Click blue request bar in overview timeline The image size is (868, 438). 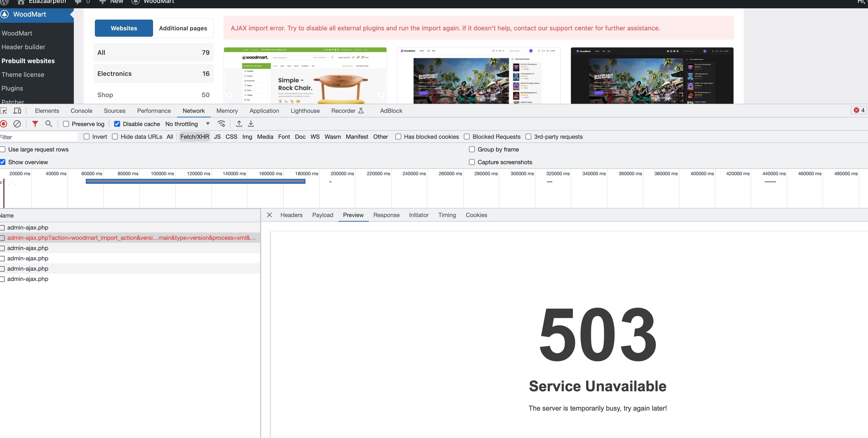point(195,181)
